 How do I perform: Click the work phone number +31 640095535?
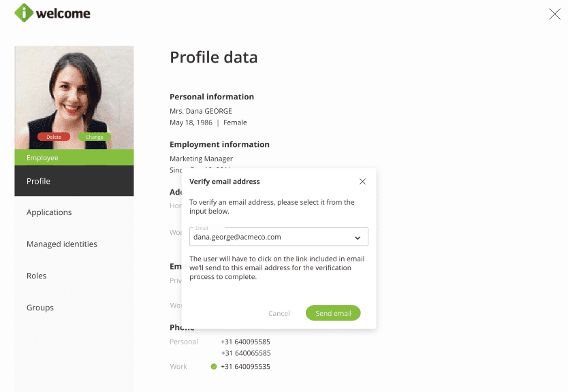click(245, 367)
